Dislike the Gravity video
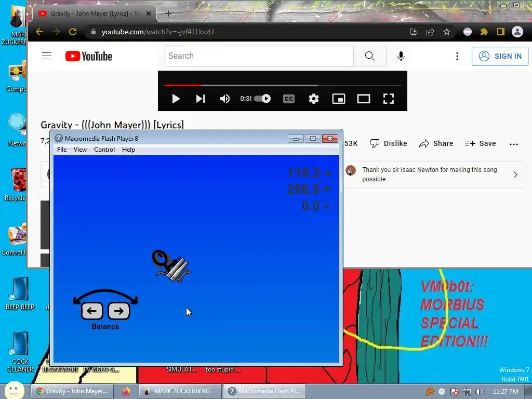532x399 pixels. [389, 143]
